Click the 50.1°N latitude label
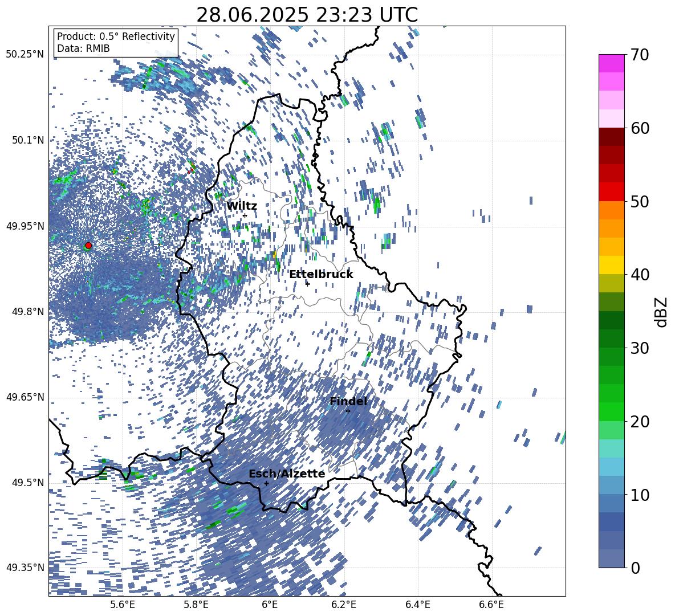 coord(27,140)
